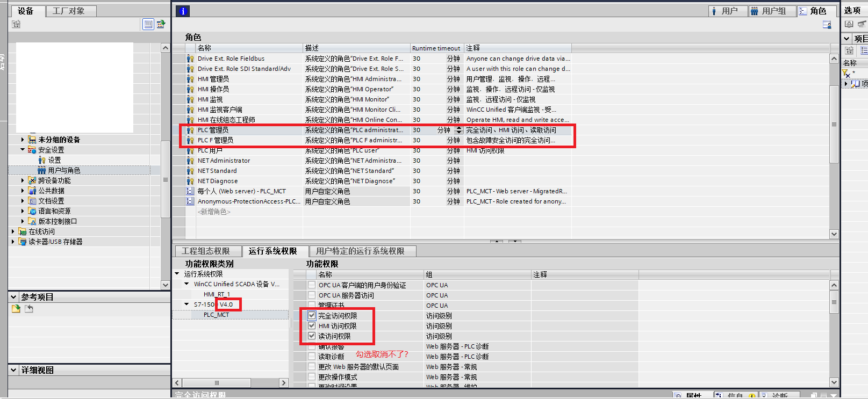Click the icon at right end of roles toolbar

tap(827, 25)
